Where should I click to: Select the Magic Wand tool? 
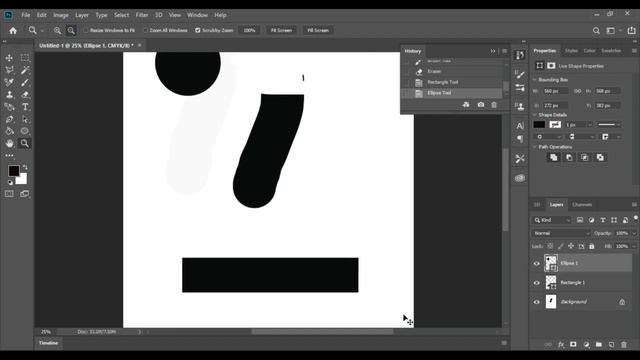click(25, 70)
